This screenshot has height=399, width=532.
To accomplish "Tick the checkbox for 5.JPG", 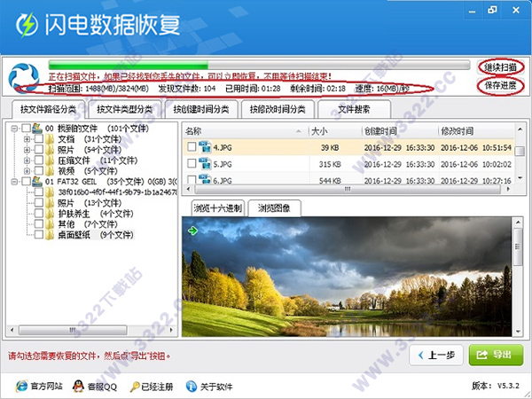I will [x=192, y=163].
